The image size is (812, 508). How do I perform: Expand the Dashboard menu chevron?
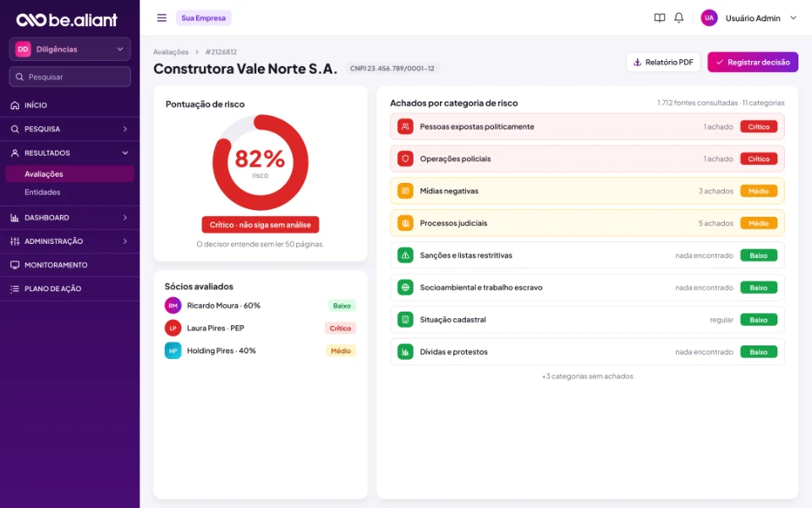pyautogui.click(x=125, y=218)
